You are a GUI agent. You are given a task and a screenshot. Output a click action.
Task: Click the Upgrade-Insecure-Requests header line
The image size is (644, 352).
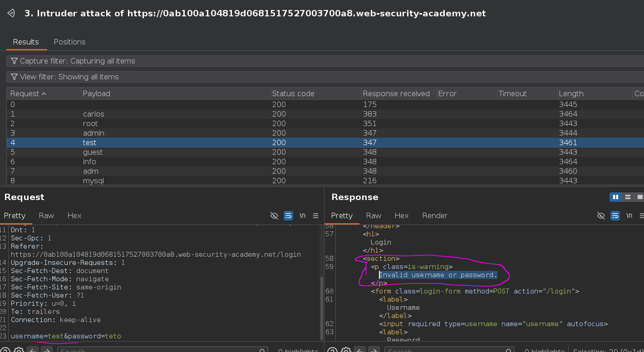pos(68,263)
